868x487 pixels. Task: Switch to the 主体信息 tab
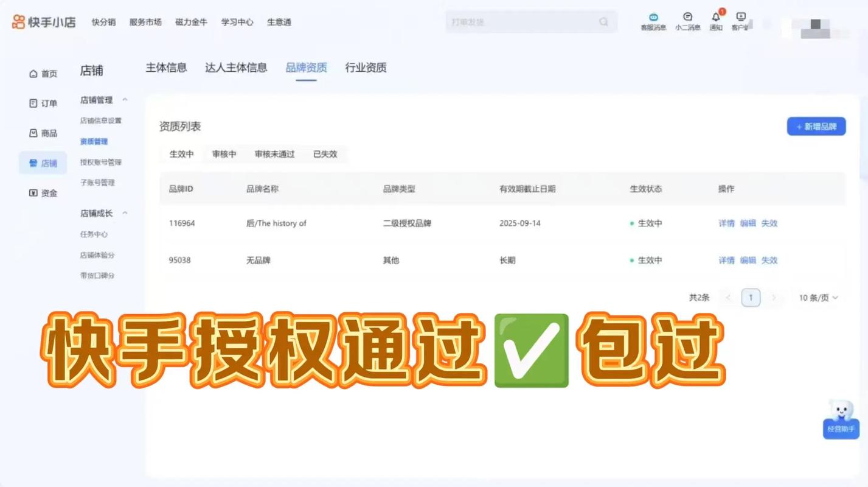click(x=166, y=68)
